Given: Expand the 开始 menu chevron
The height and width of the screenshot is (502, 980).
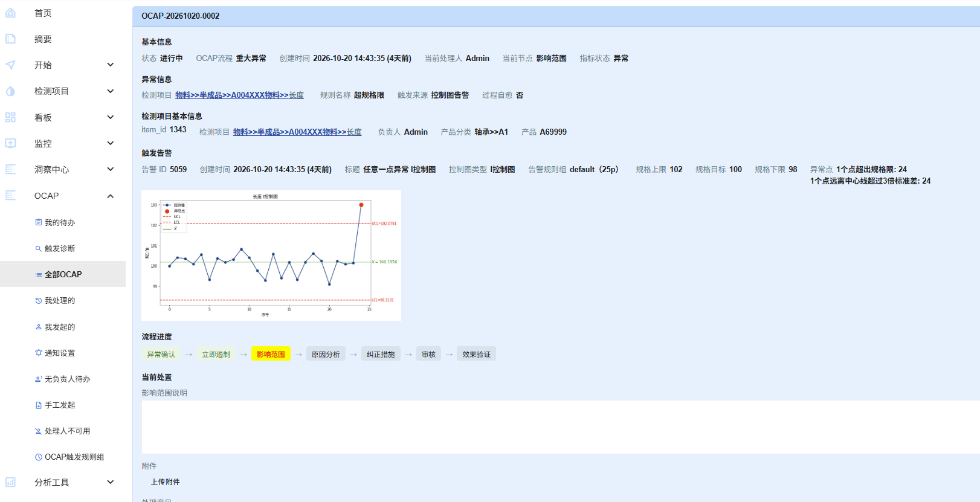Looking at the screenshot, I should point(111,65).
